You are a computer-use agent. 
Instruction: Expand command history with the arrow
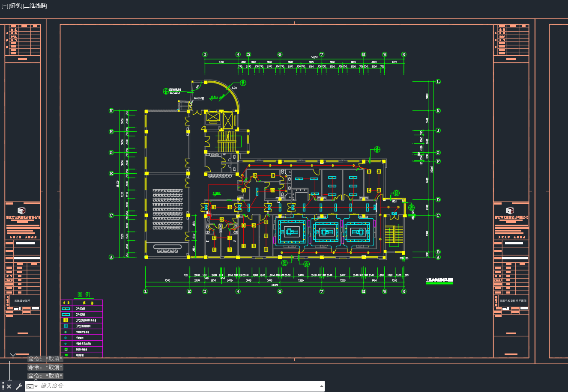pyautogui.click(x=321, y=386)
